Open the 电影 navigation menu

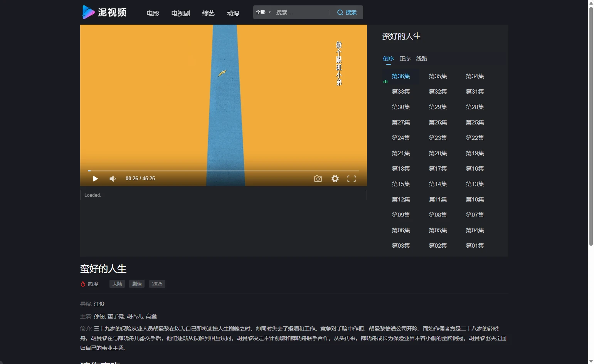click(x=153, y=13)
